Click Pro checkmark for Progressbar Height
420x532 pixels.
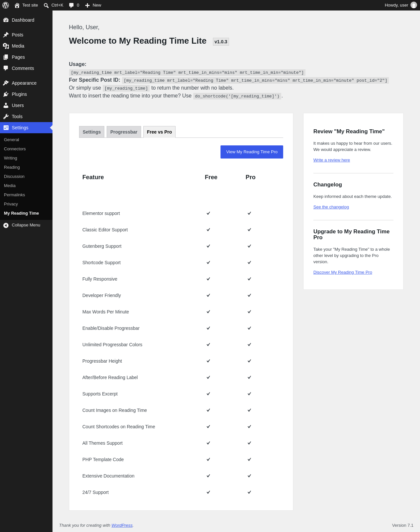click(x=249, y=361)
